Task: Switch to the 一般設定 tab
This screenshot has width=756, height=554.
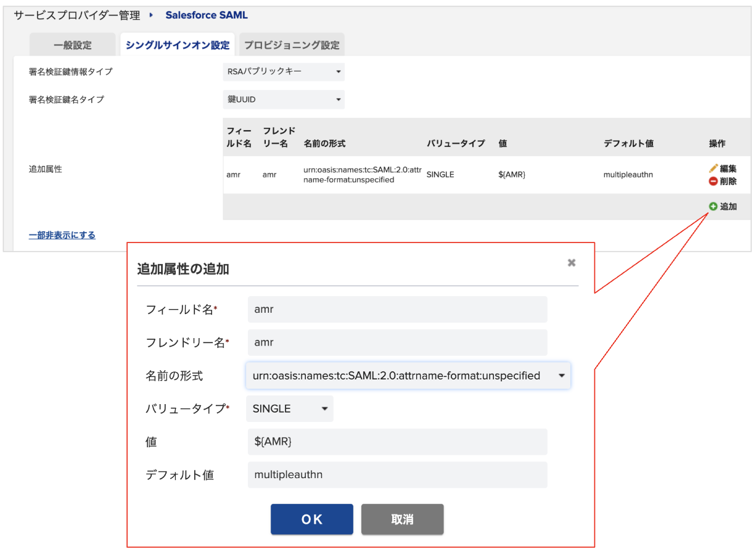Action: coord(73,45)
